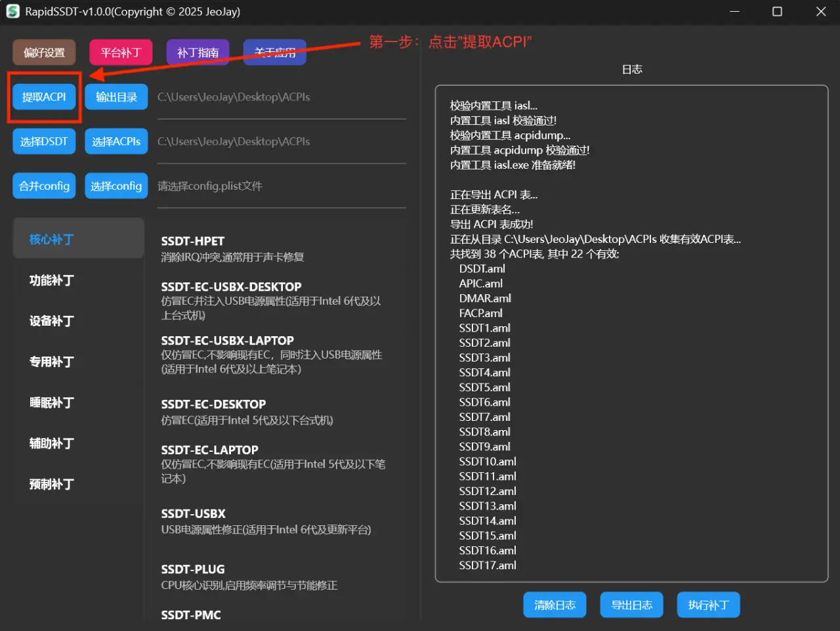Pick the SSDT-EC-USBX-LAPTOP patch
The height and width of the screenshot is (631, 840).
click(x=227, y=341)
